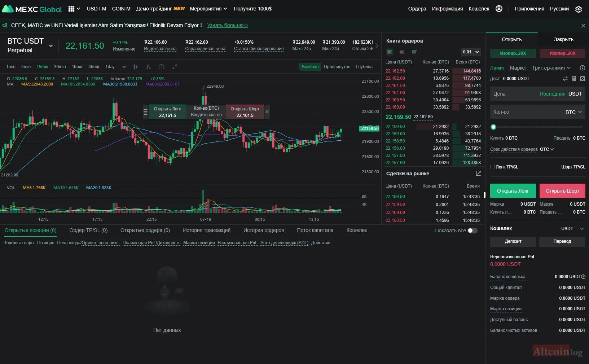
Task: Click the green isolated 20X leverage button
Action: pos(513,53)
